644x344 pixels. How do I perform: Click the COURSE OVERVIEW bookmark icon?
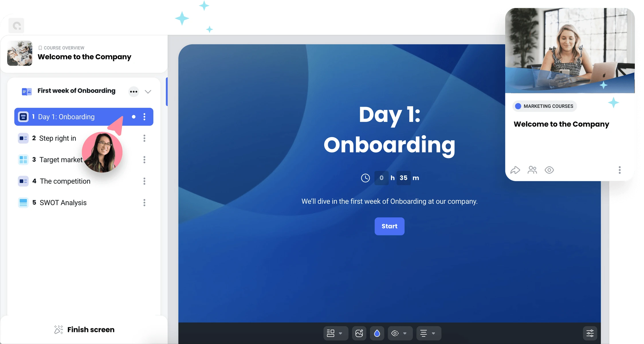[40, 48]
